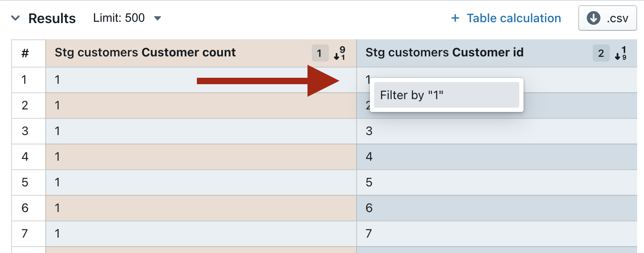Click the sort order badge 1 on Customer count
644x253 pixels.
pos(320,53)
